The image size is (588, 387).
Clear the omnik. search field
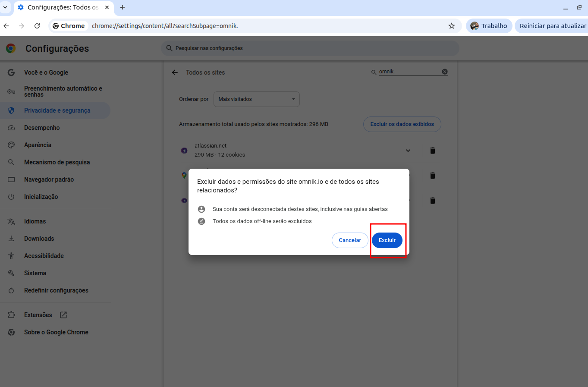point(444,72)
